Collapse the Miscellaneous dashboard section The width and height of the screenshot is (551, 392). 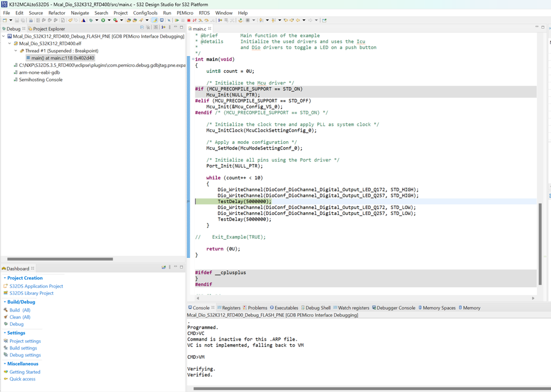[x=4, y=363]
